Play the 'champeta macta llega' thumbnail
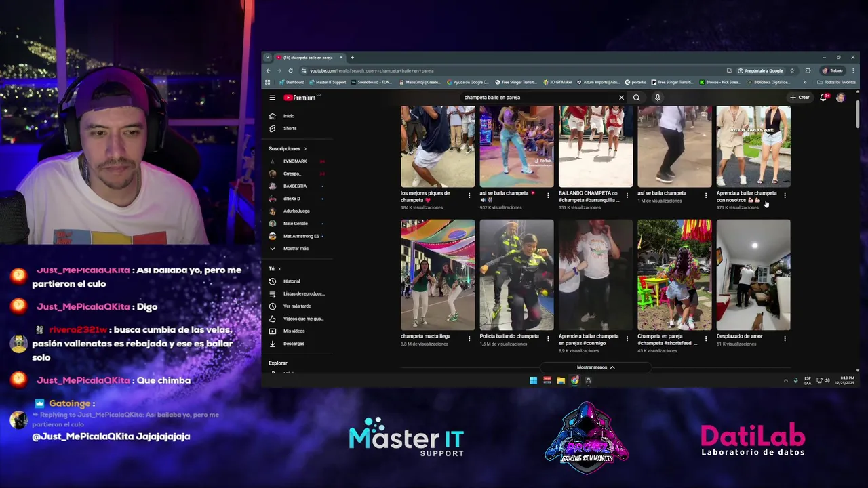 pyautogui.click(x=438, y=275)
